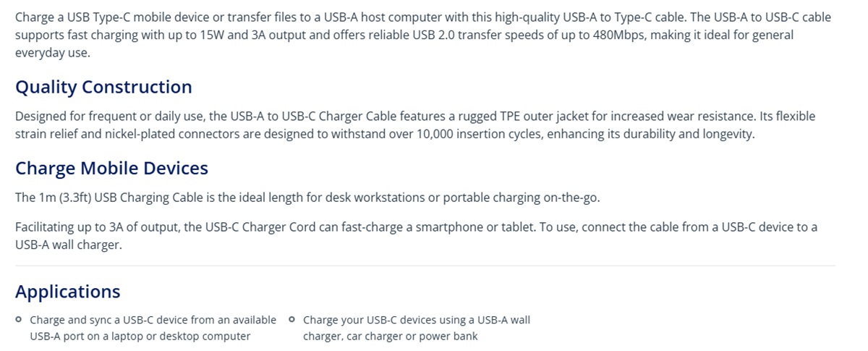This screenshot has width=868, height=351.
Task: Click the paragraph starting 'Facilitating up to 3A'
Action: (x=417, y=236)
